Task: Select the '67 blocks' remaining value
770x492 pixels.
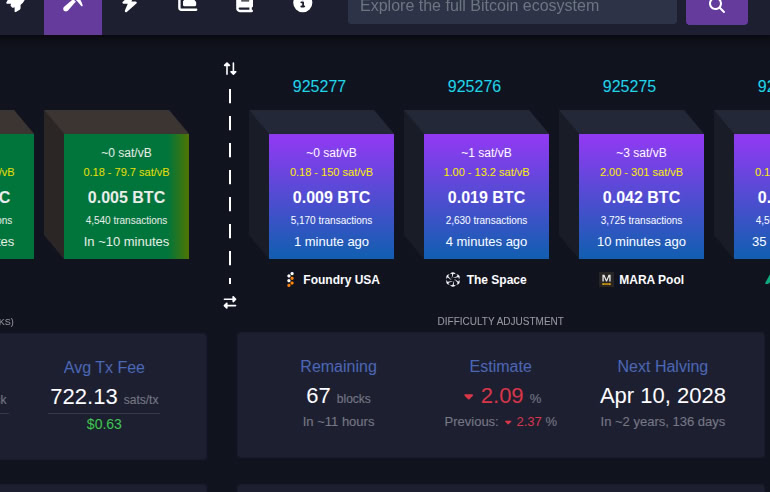Action: 338,396
